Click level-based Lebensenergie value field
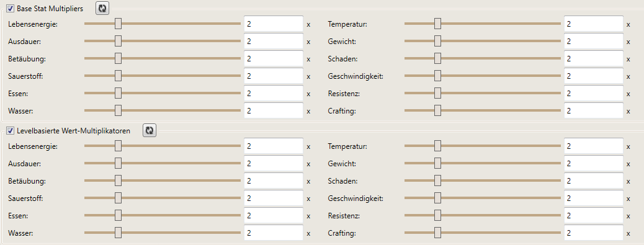644x245 pixels. pos(274,146)
